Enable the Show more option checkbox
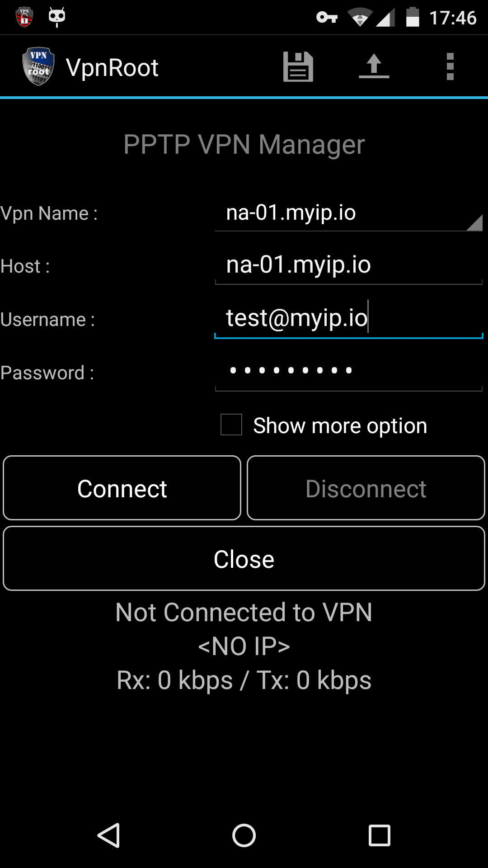 tap(231, 425)
